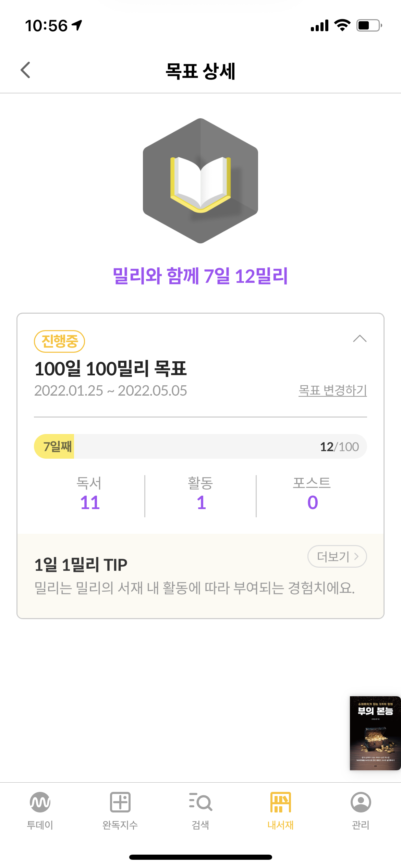Select the 내서재 bookshelf icon

point(280,802)
